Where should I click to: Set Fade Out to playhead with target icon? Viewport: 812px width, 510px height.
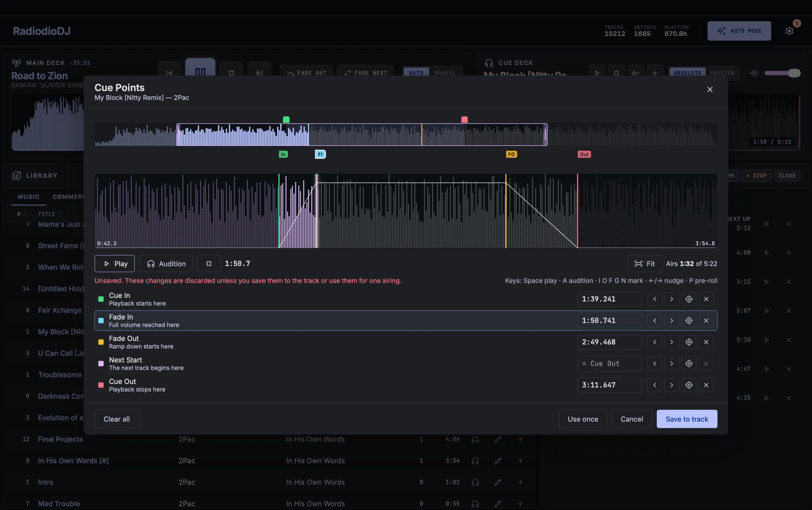coord(689,342)
